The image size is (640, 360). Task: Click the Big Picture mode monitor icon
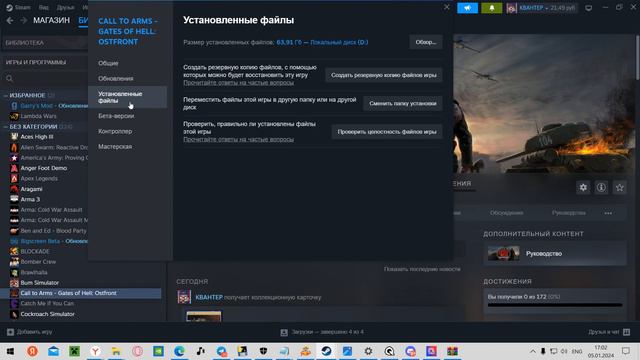pyautogui.click(x=589, y=8)
